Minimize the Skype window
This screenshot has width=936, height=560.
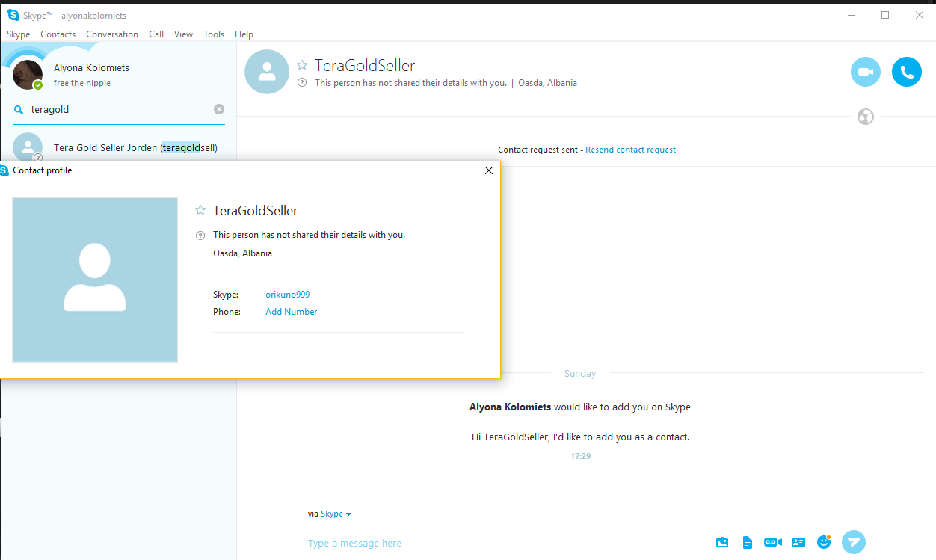(851, 15)
